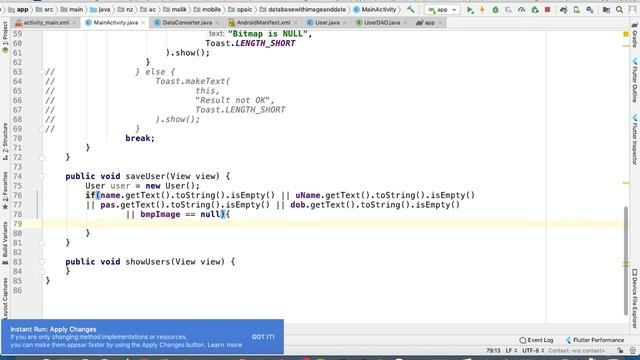Click the malik breadcrumb folder
The image size is (640, 360).
175,9
